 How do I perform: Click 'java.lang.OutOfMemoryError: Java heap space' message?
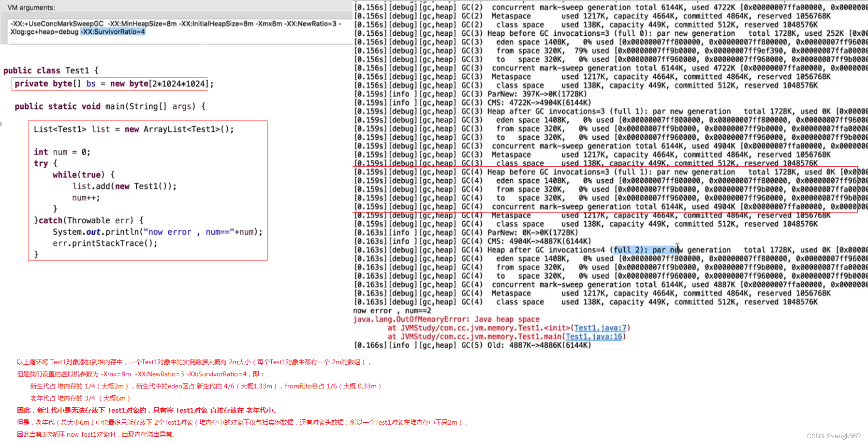point(446,319)
